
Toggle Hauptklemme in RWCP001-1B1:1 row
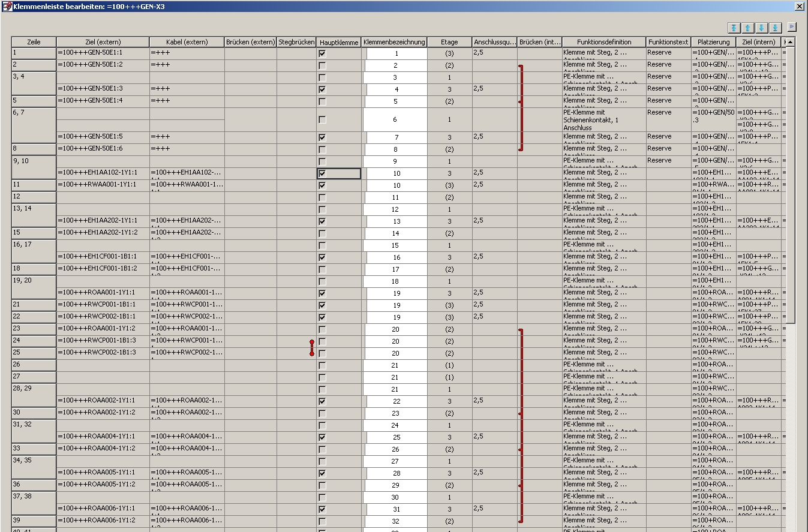[x=322, y=306]
